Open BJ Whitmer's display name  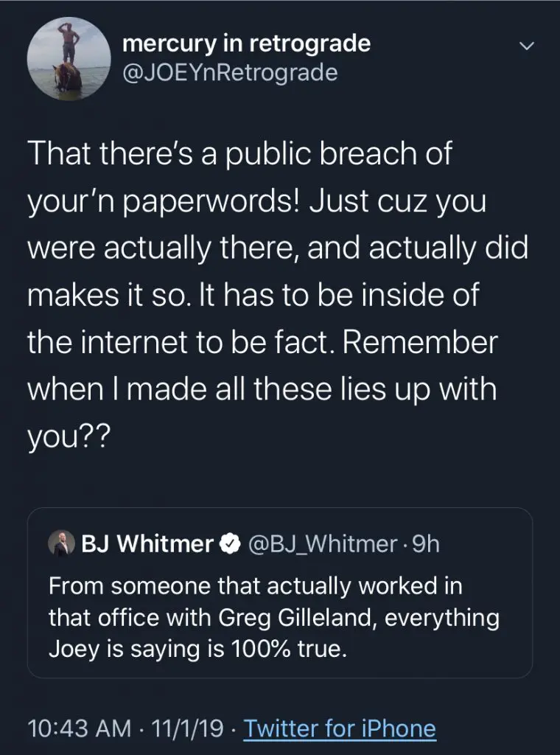coord(147,544)
